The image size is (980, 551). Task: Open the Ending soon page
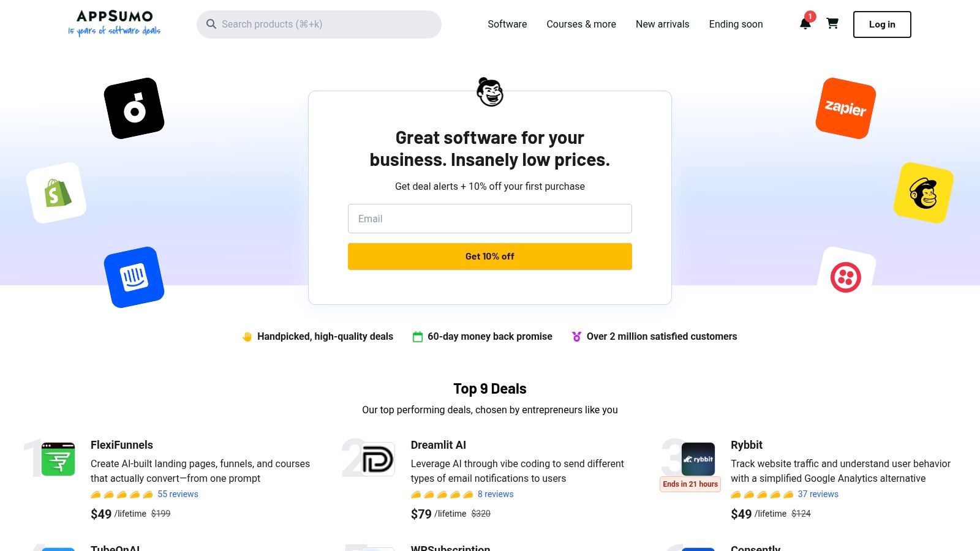(x=736, y=24)
